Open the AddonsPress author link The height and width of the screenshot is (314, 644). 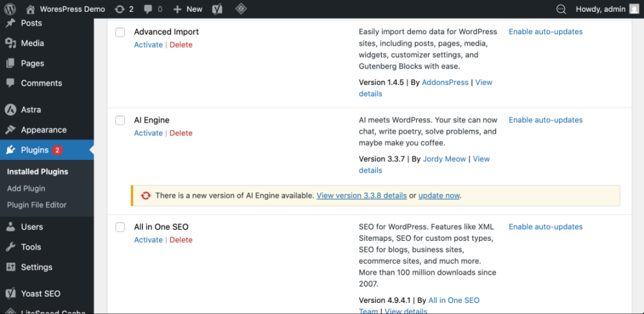pyautogui.click(x=445, y=82)
